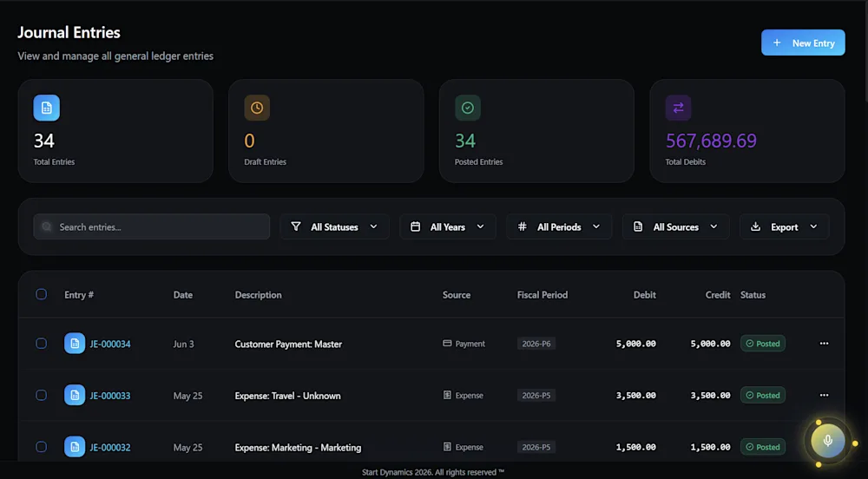Check the JE-000034 row checkbox

pos(42,344)
